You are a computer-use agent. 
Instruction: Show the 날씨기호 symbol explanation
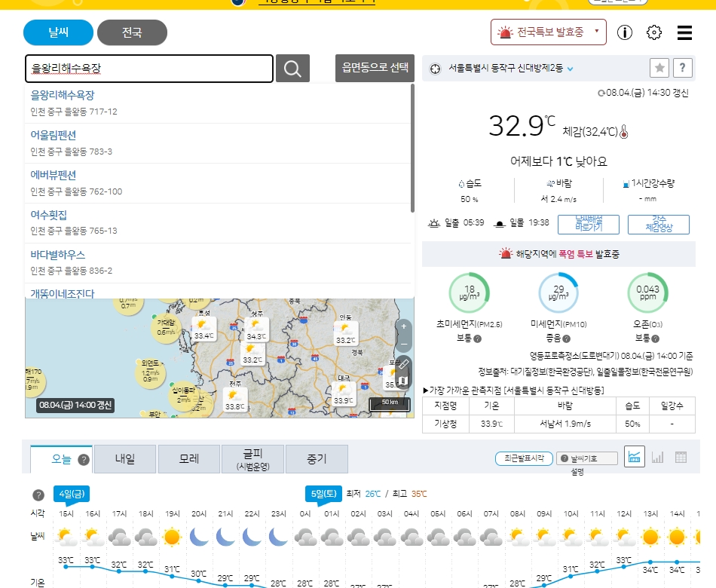click(588, 457)
